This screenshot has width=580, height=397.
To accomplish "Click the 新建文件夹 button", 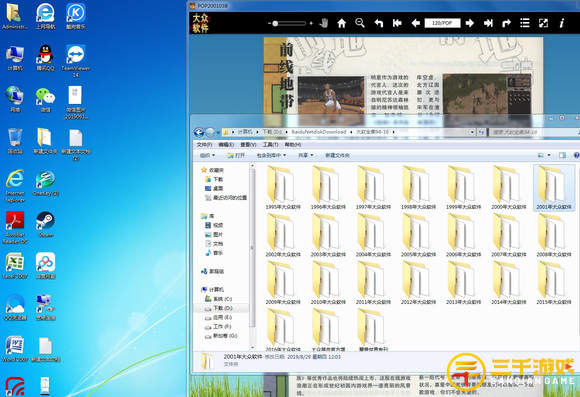I will (337, 155).
